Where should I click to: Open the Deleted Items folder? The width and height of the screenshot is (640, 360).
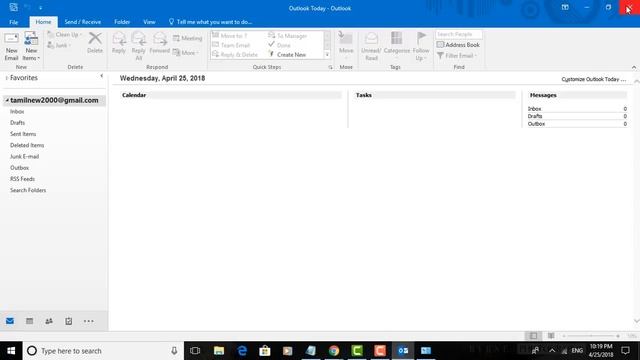[x=27, y=145]
